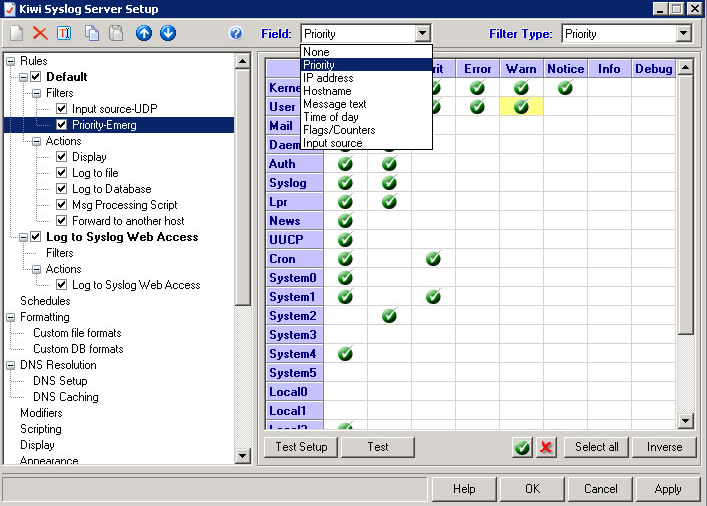Click the Inverse button
This screenshot has width=707, height=506.
pos(664,447)
